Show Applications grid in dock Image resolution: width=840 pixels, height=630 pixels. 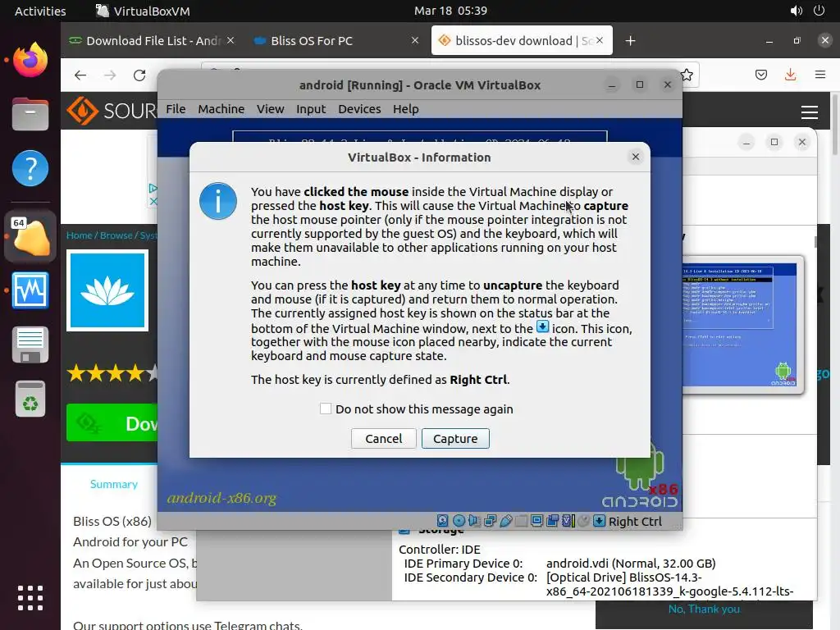click(x=30, y=598)
